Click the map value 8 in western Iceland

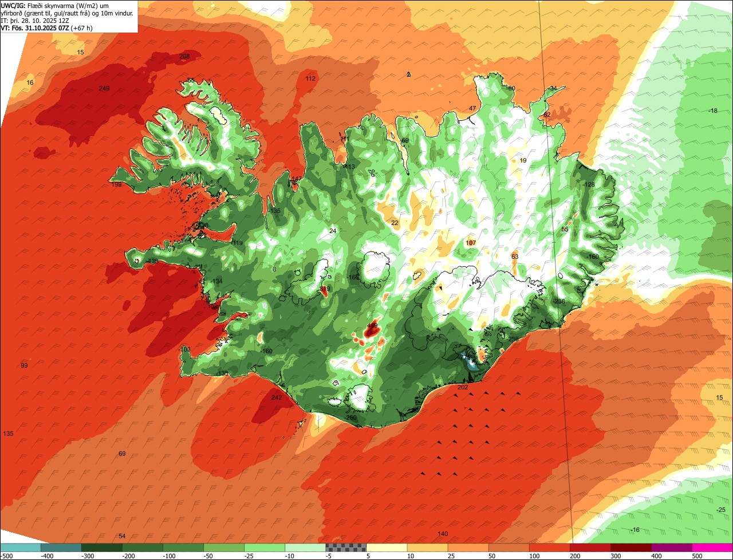tap(274, 269)
